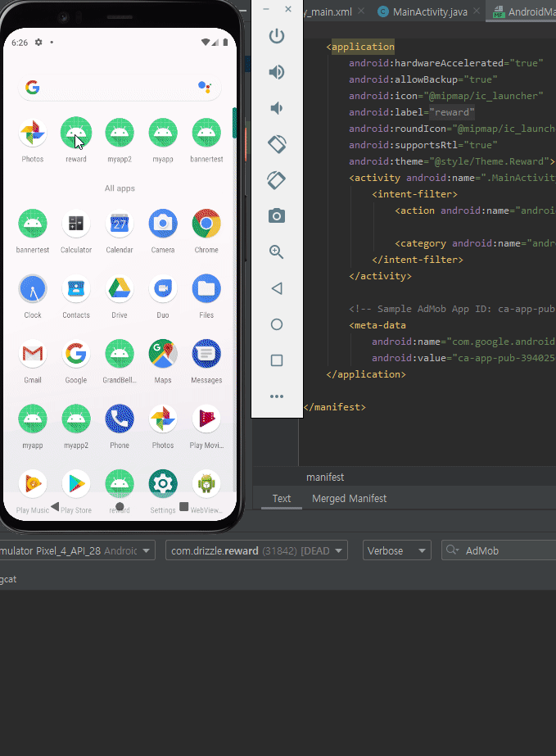Open myapp2 in the All apps grid
This screenshot has height=756, width=556.
[76, 419]
